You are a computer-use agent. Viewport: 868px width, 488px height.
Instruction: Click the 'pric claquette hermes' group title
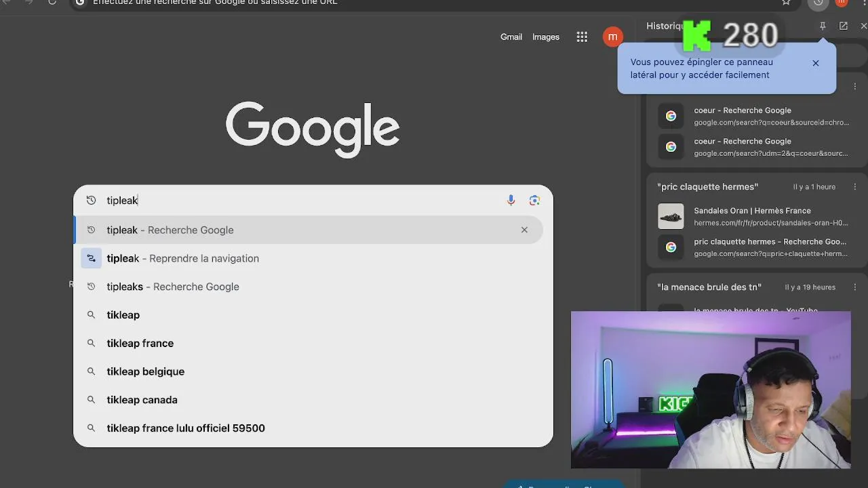pos(707,186)
